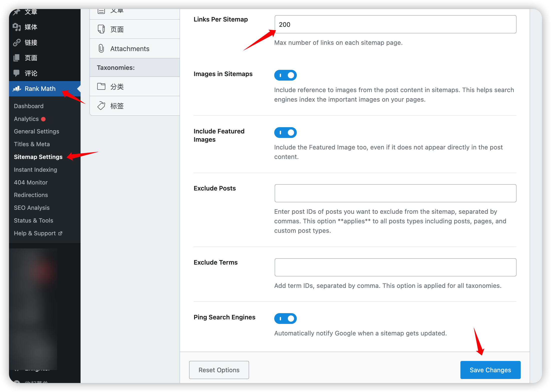
Task: Switch to 页面 sitemap tab
Action: tap(135, 29)
